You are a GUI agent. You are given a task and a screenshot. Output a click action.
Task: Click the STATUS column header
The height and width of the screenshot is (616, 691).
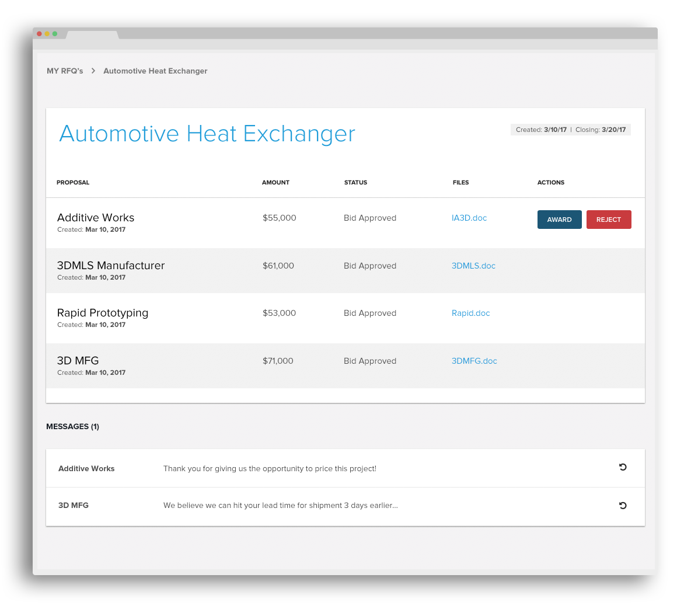355,183
